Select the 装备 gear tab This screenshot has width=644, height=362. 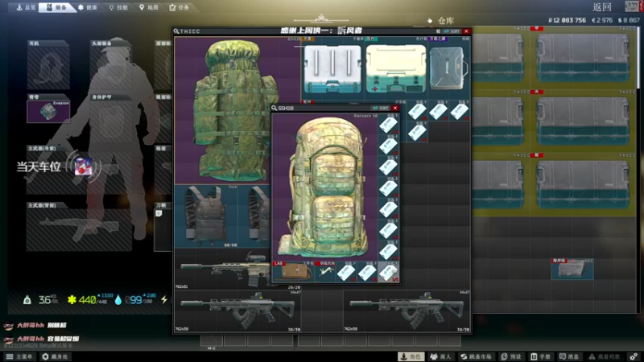(x=56, y=7)
